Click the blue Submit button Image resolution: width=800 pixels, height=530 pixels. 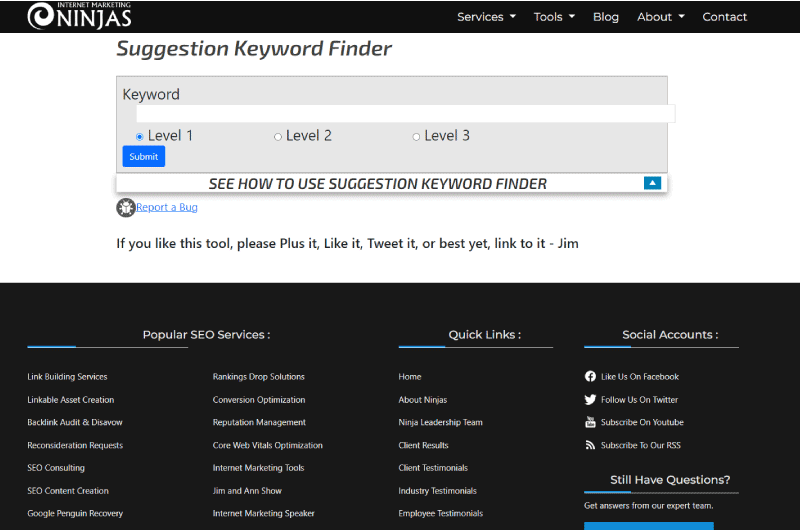tap(143, 157)
